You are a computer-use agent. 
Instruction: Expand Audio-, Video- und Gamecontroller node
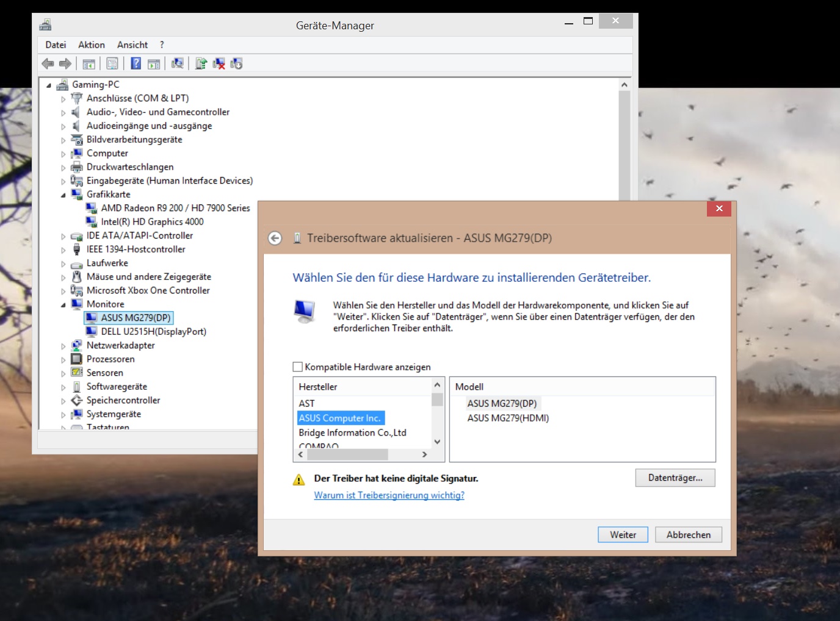click(x=63, y=112)
